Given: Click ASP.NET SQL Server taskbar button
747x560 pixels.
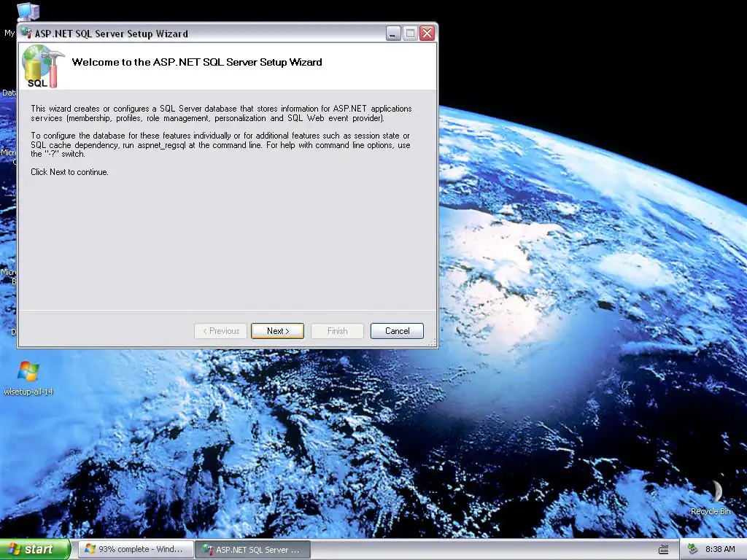Looking at the screenshot, I should click(x=253, y=550).
